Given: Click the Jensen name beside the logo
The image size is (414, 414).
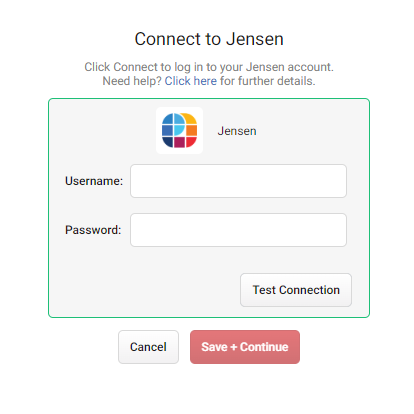Looking at the screenshot, I should 237,131.
